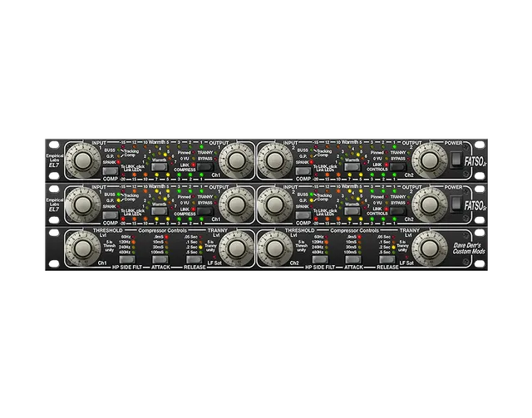Click the .9mS attack LED for Ch1
This screenshot has width=532, height=418.
(x=166, y=237)
